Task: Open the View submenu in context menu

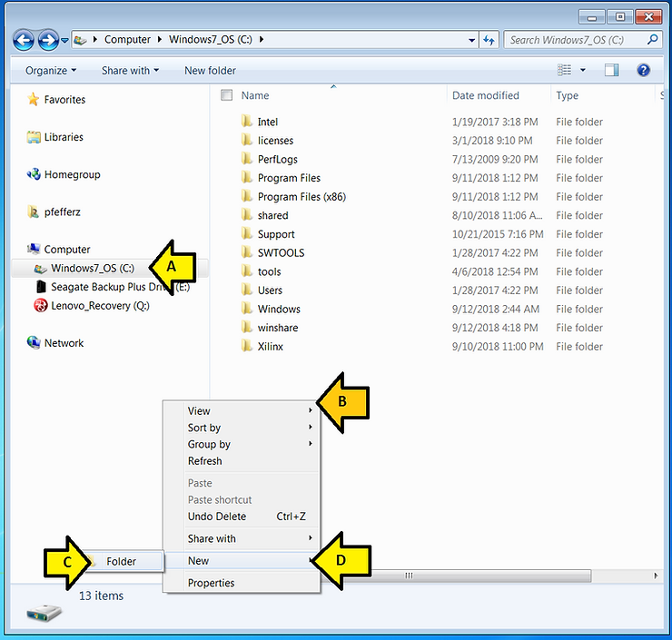Action: (x=242, y=411)
